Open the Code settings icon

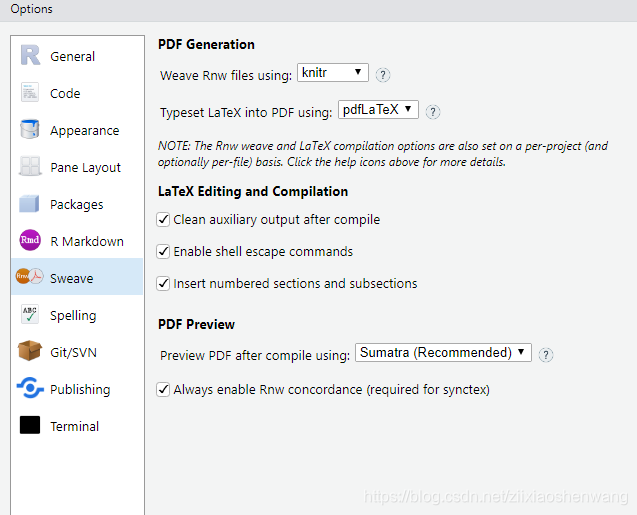(x=30, y=93)
